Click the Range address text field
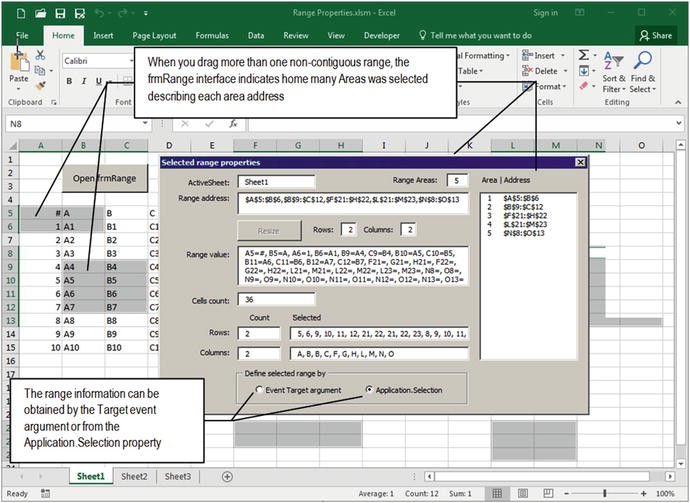The image size is (690, 503). coord(353,204)
